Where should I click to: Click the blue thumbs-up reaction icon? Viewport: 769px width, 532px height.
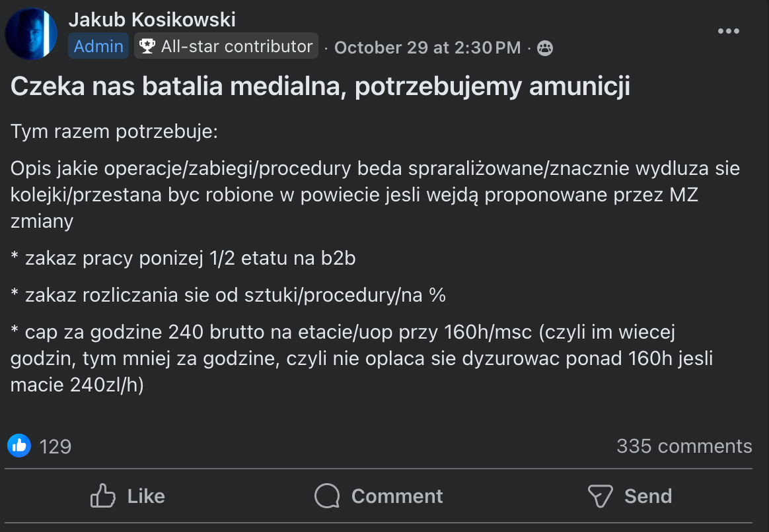click(x=19, y=446)
